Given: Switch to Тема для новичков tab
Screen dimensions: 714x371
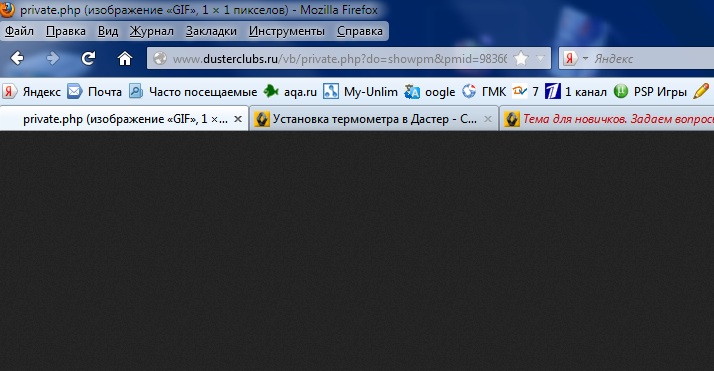Looking at the screenshot, I should click(x=607, y=119).
